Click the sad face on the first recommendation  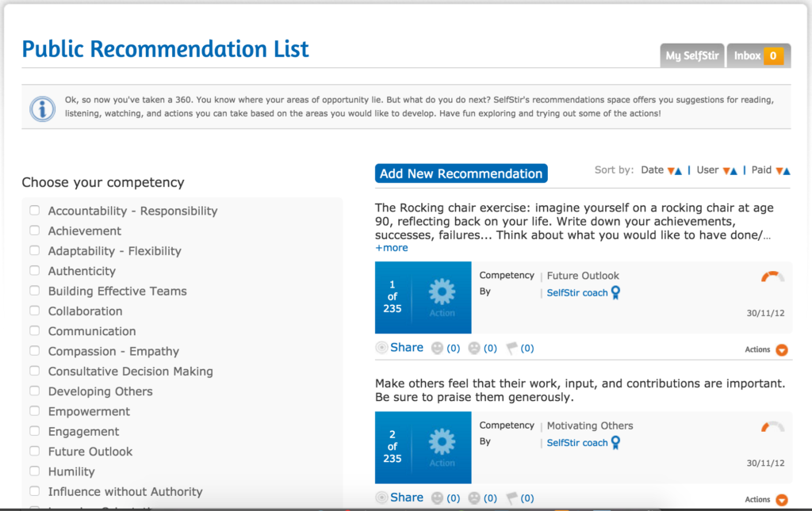coord(474,348)
